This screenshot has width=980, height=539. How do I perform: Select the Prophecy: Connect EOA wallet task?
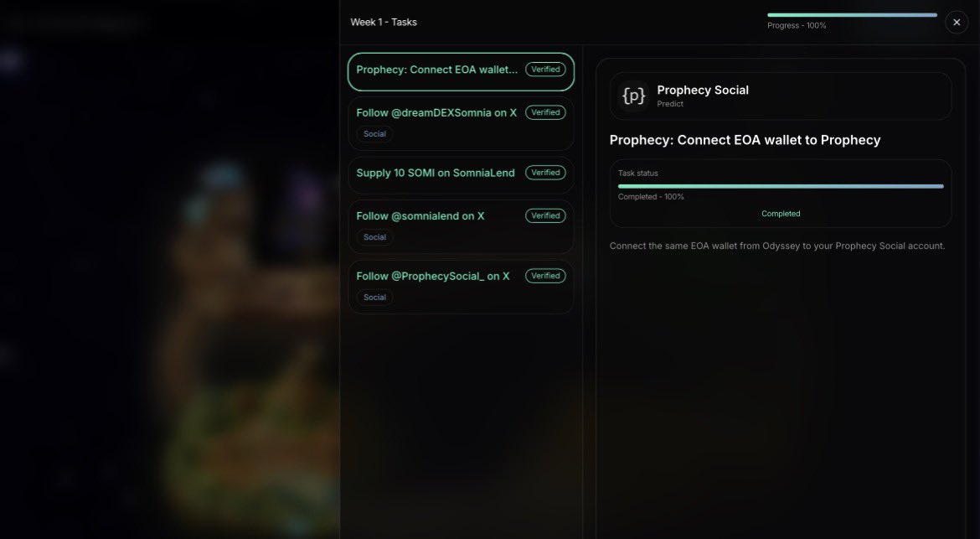click(x=461, y=72)
